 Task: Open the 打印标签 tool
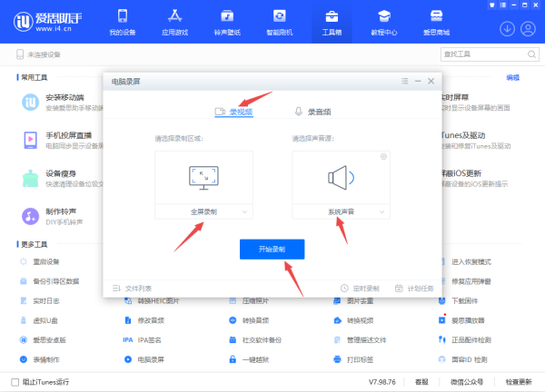pos(353,359)
